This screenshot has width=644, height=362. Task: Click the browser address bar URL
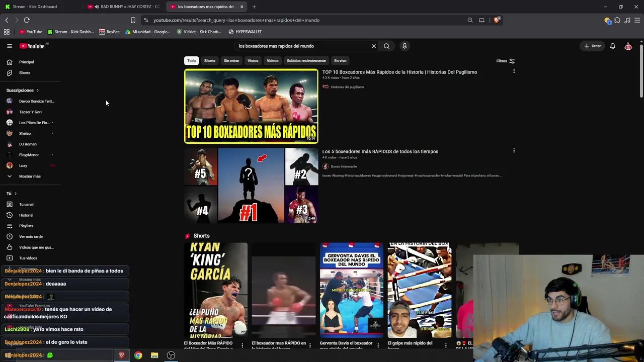click(236, 20)
